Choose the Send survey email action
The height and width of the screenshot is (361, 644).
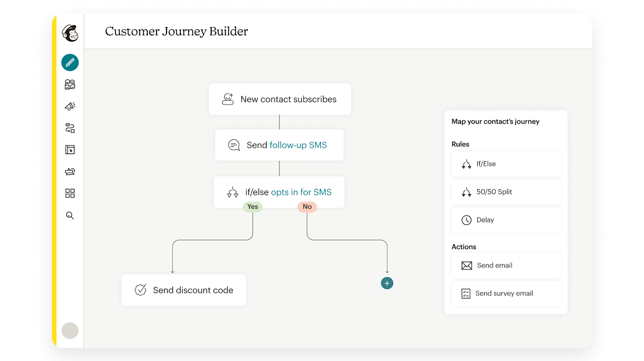506,294
